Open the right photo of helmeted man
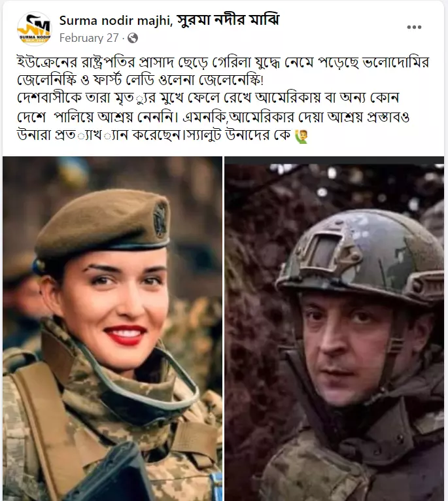The width and height of the screenshot is (448, 501). point(334,332)
